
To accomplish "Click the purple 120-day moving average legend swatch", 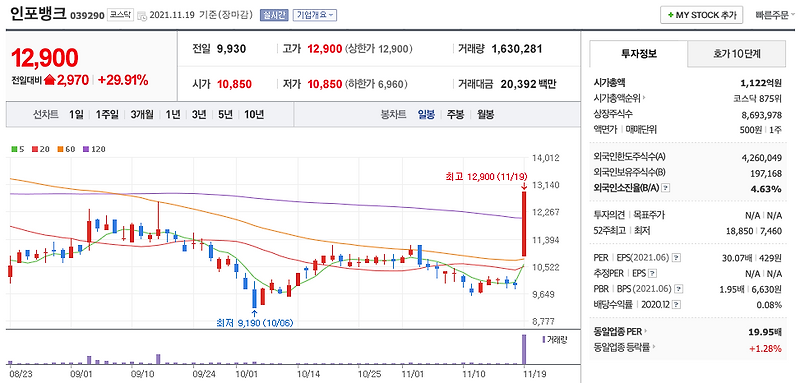I will (x=85, y=149).
